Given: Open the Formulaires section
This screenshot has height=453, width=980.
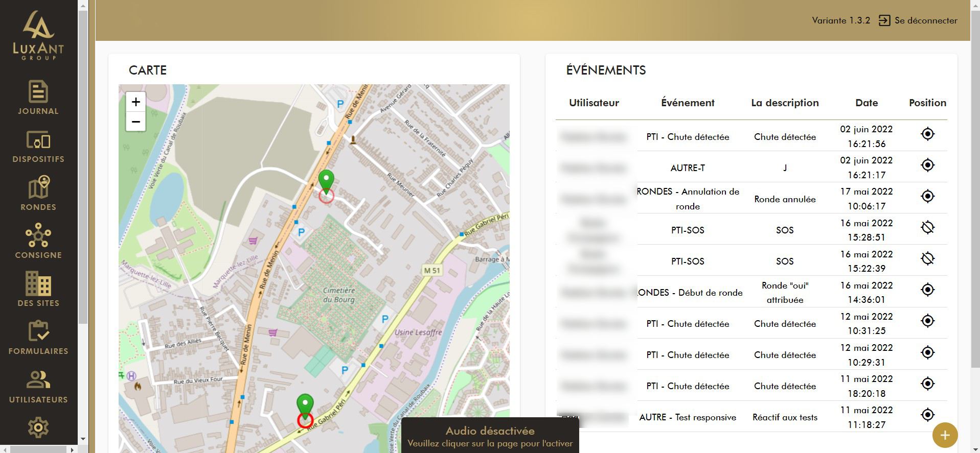Looking at the screenshot, I should tap(38, 338).
